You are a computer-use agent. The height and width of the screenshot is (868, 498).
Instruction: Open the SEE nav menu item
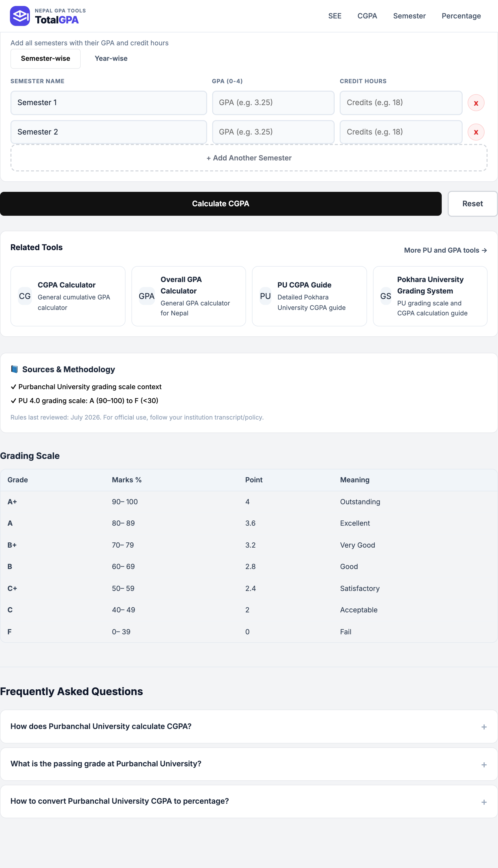[x=334, y=16]
